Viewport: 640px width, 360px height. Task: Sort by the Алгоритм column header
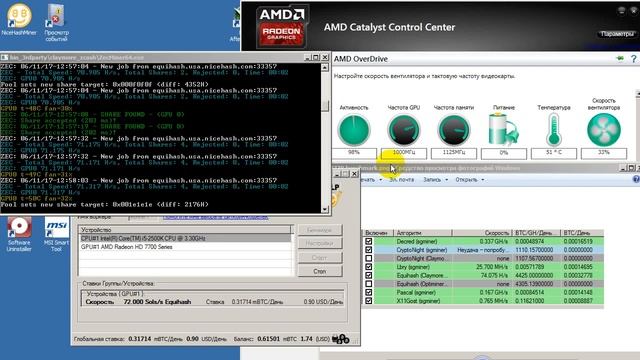tap(423, 233)
